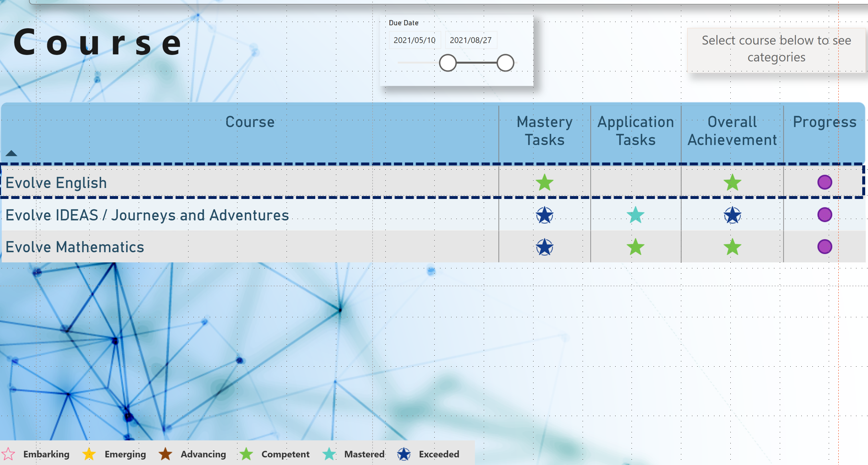Click the sort triangle under the Course header
868x465 pixels.
pos(12,153)
